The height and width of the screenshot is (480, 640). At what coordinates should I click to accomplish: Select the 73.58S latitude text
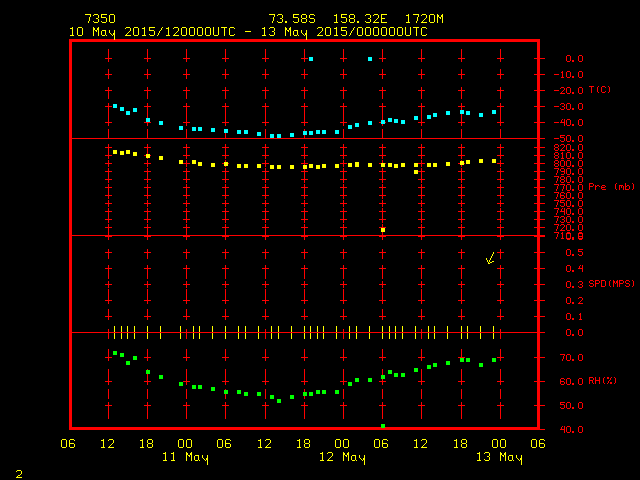coord(290,19)
